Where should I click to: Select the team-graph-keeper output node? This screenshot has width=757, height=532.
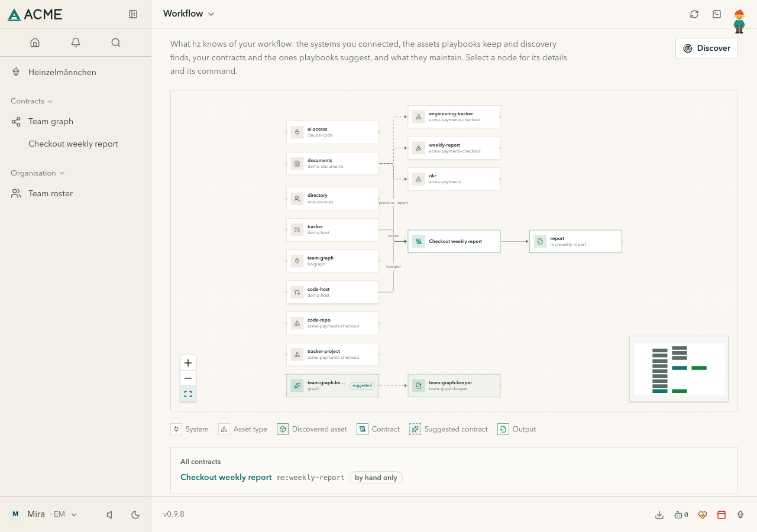coord(454,385)
